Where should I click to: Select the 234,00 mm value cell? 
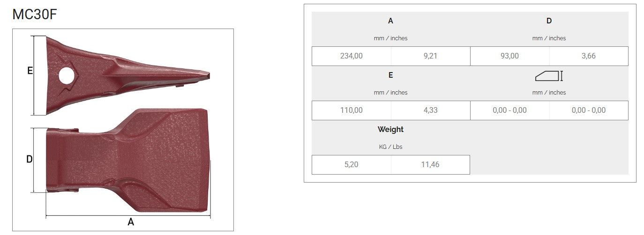coord(351,56)
